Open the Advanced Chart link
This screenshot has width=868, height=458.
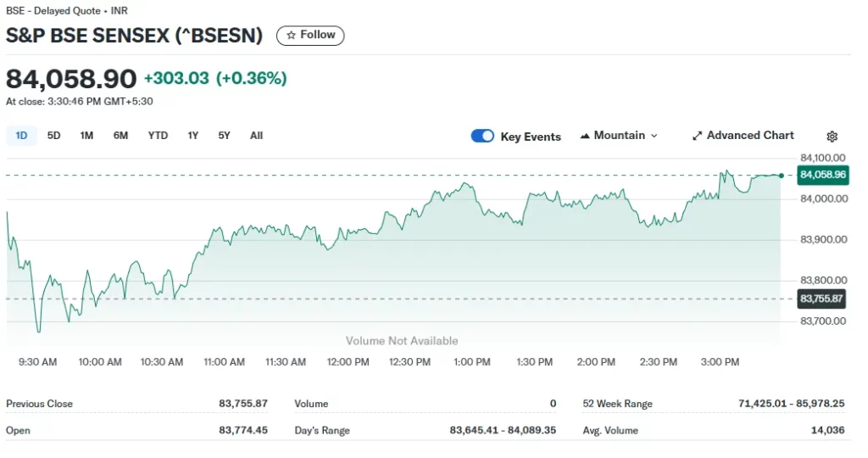[743, 136]
